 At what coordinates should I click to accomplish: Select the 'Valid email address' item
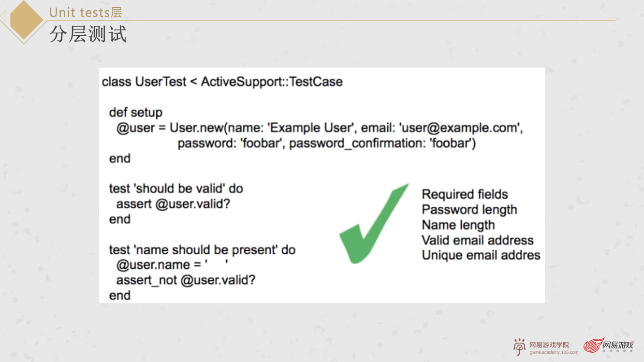point(477,240)
